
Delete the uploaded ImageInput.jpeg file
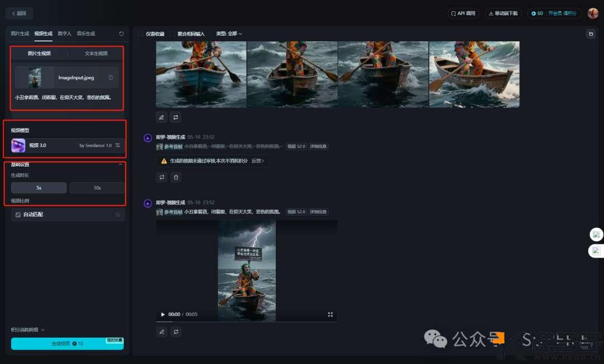coord(111,78)
